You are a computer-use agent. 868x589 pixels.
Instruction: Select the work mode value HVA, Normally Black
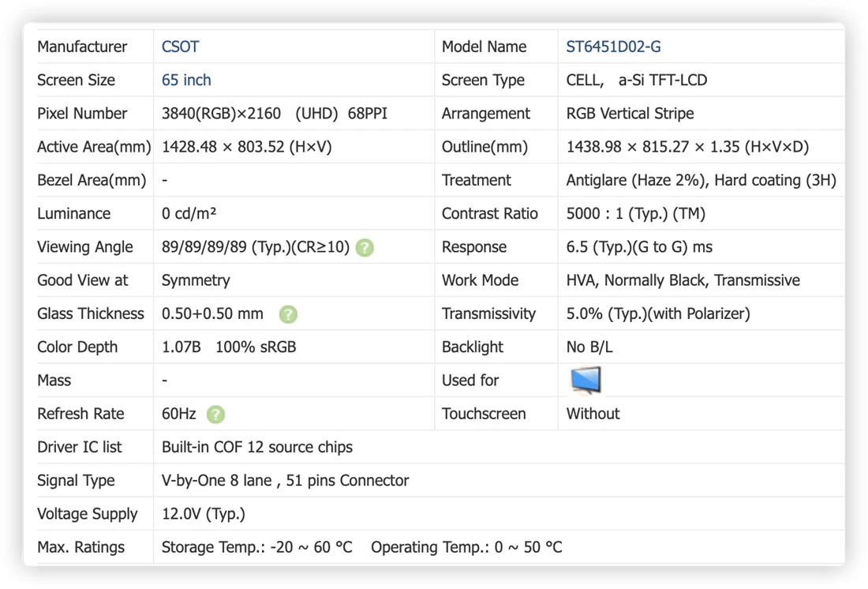[x=683, y=280]
